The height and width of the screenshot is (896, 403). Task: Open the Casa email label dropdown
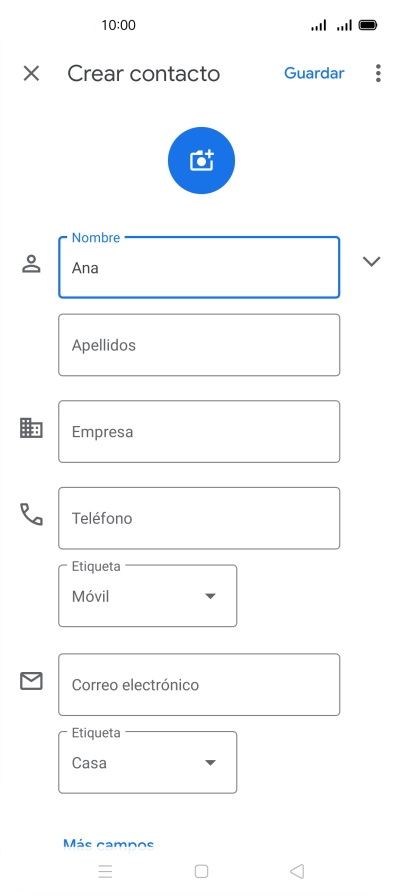(147, 762)
